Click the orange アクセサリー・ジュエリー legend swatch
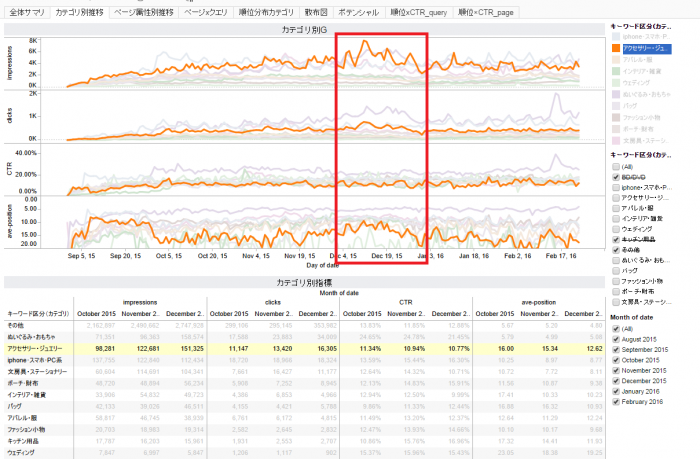The width and height of the screenshot is (700, 459). (614, 48)
